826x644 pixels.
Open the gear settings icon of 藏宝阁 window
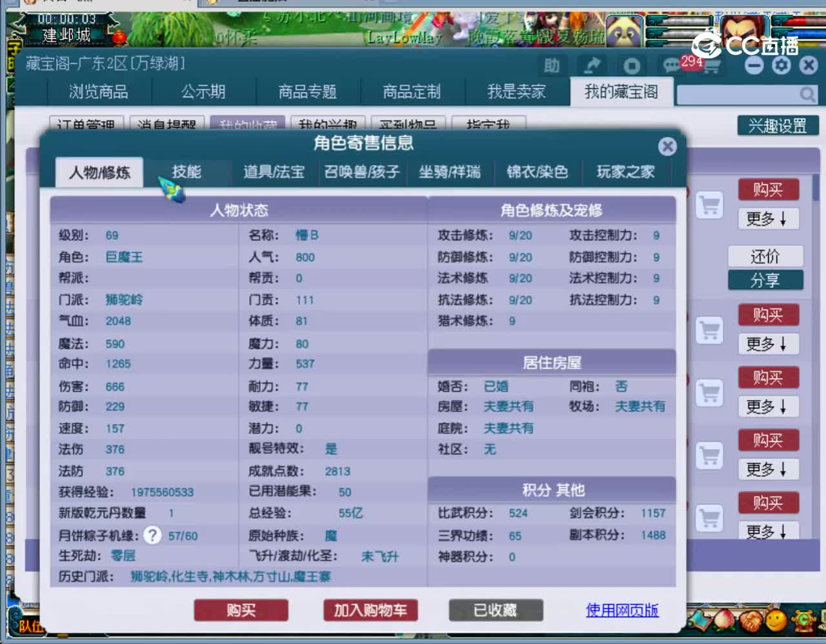click(x=781, y=65)
